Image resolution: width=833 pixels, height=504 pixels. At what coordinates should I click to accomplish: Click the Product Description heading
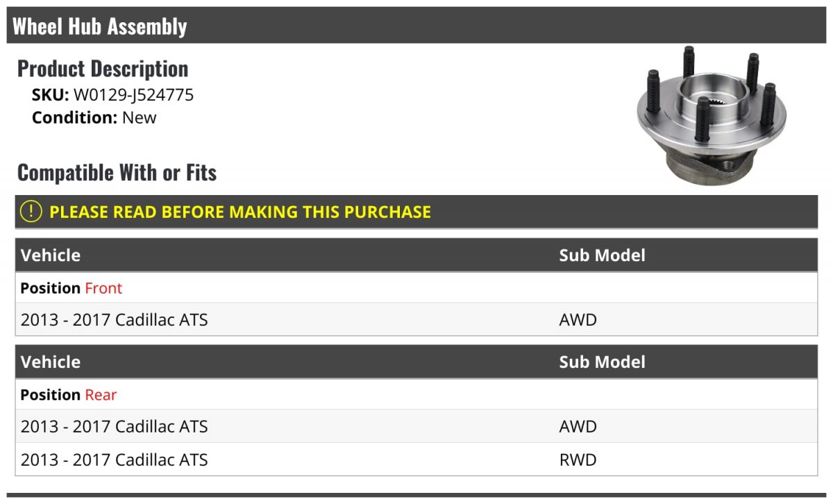tap(103, 69)
